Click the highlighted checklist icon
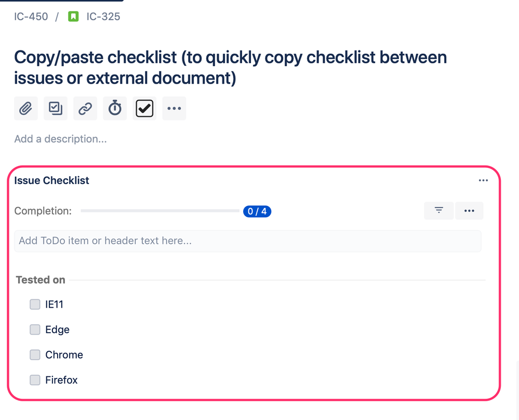The width and height of the screenshot is (519, 420). coord(144,108)
